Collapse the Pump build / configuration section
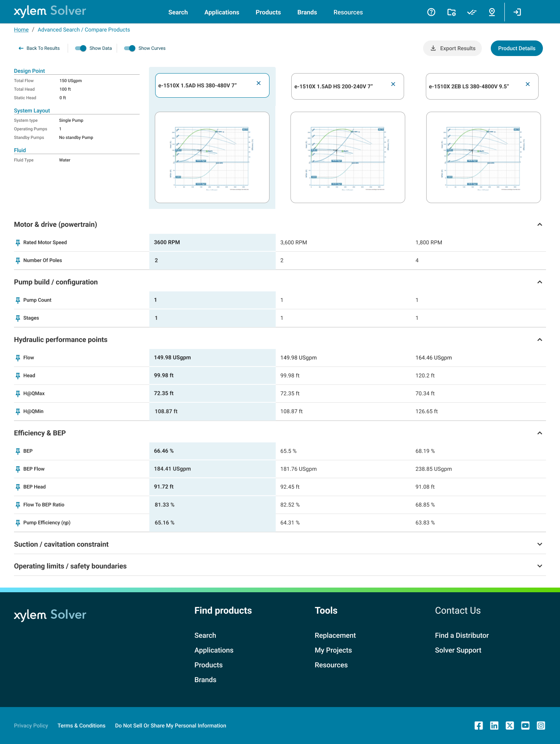560x744 pixels. (x=540, y=282)
